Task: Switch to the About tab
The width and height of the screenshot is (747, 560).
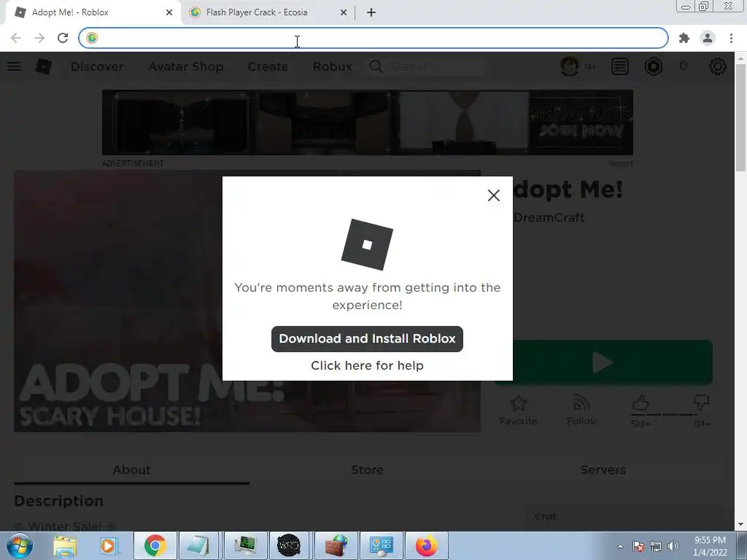Action: [131, 470]
